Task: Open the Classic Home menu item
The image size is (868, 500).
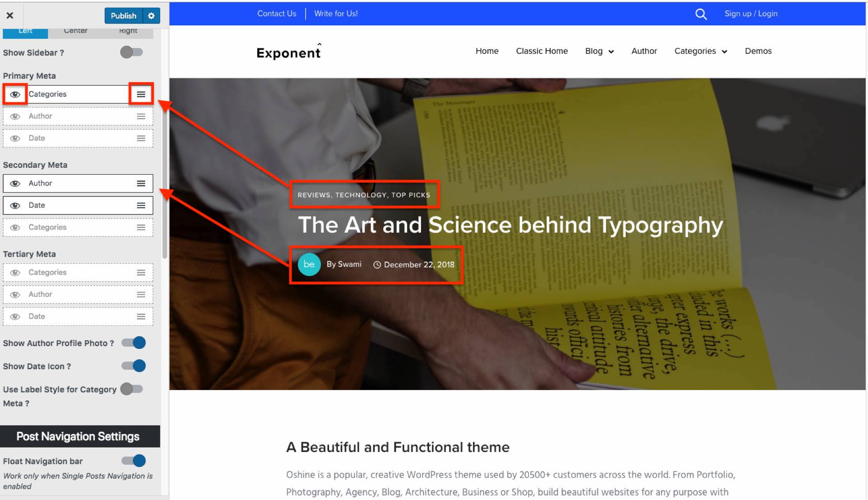Action: (542, 51)
